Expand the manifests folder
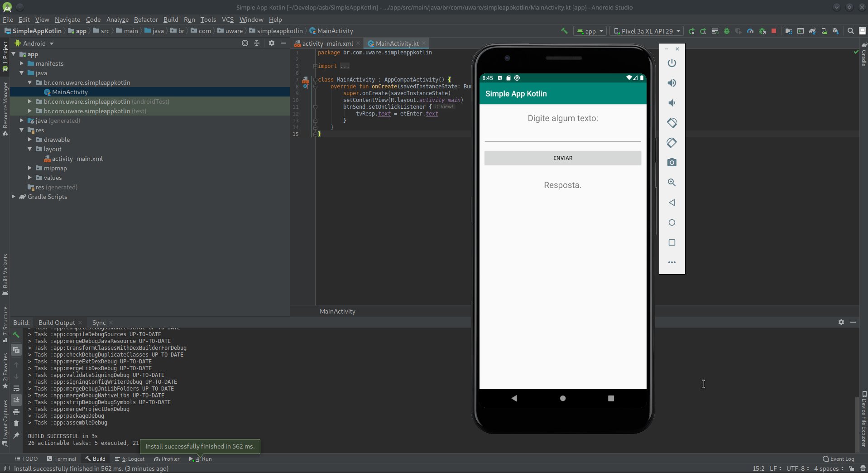 [22, 63]
